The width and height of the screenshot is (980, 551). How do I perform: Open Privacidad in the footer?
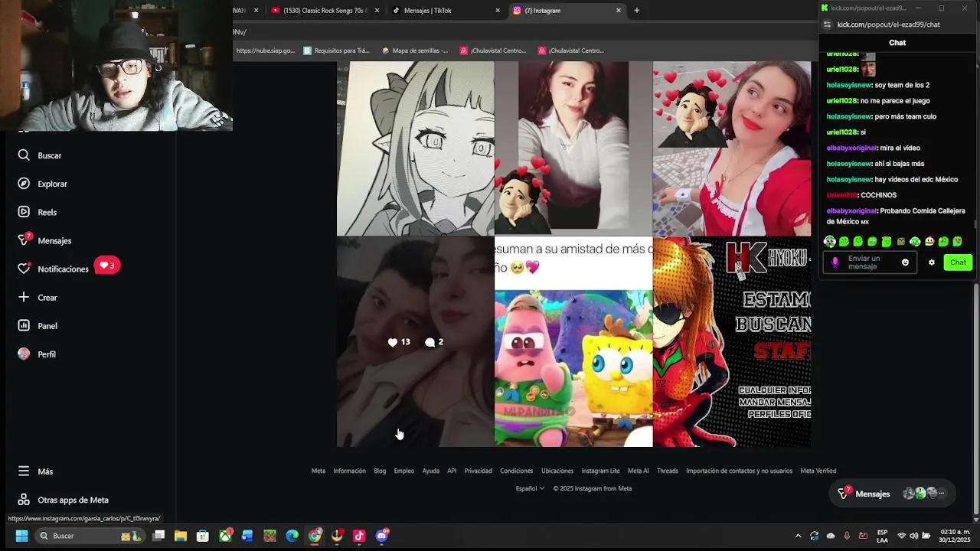tap(478, 471)
